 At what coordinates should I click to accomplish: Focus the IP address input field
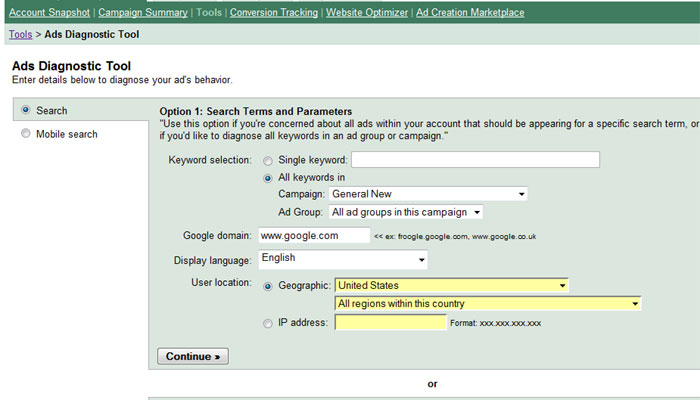391,322
